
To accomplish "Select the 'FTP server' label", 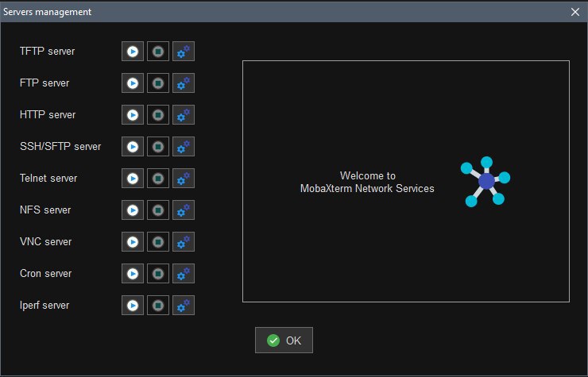I will [x=44, y=83].
